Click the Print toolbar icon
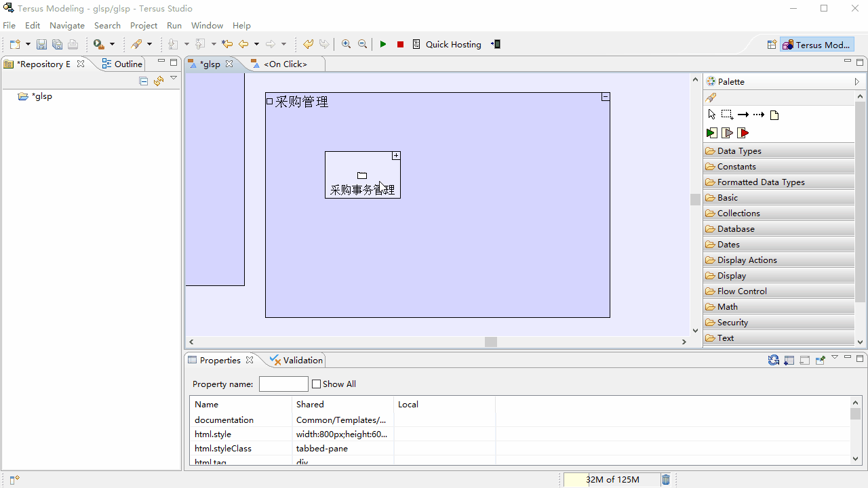Screen dimensions: 868x488 pyautogui.click(x=73, y=44)
